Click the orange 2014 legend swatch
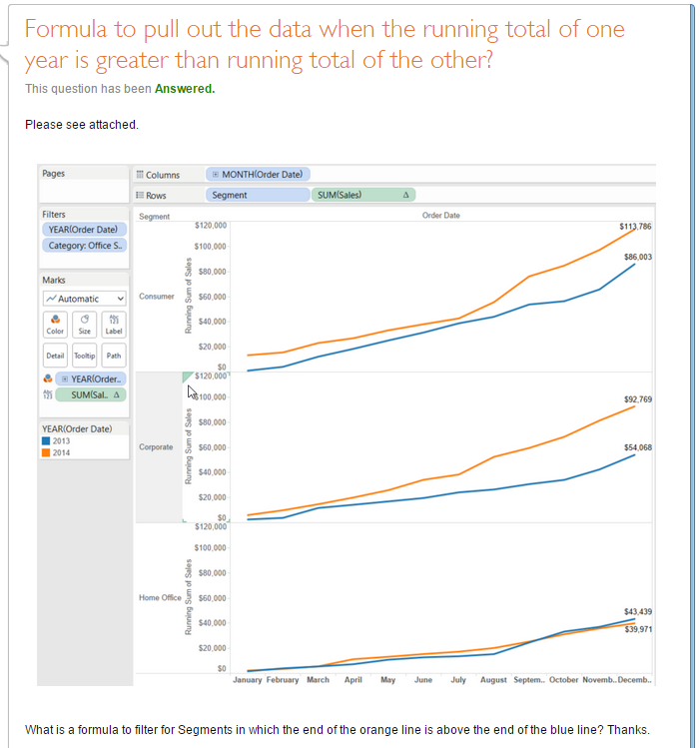Viewport: 700px width, 748px height. click(46, 452)
